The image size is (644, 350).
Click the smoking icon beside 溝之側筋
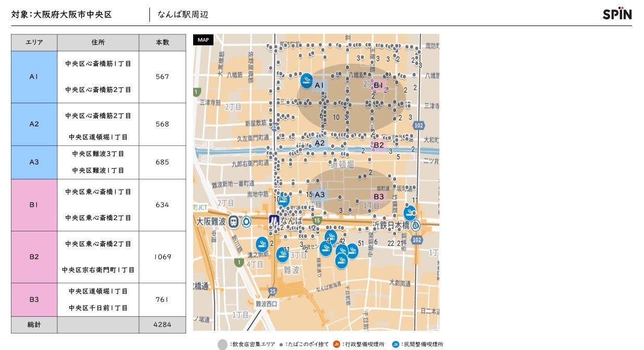(x=262, y=244)
